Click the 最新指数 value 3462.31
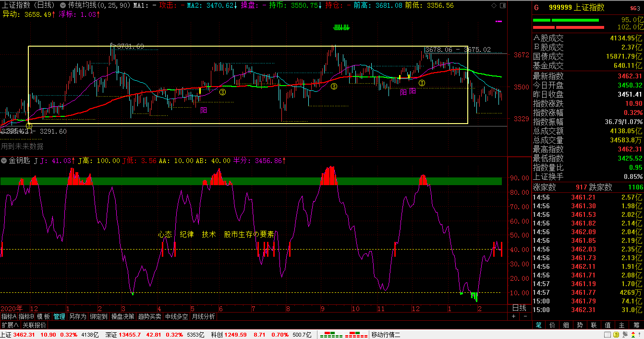 630,76
